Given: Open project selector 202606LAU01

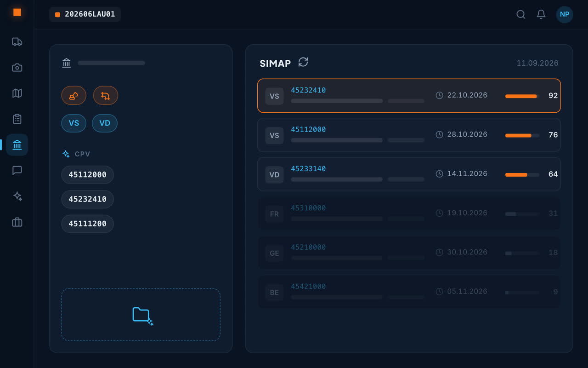Looking at the screenshot, I should point(85,14).
